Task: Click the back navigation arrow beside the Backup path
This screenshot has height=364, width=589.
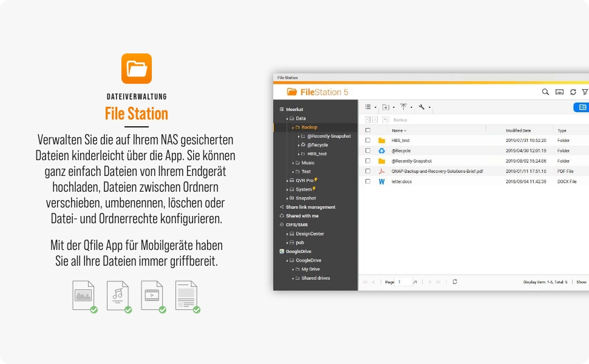Action: click(x=368, y=120)
